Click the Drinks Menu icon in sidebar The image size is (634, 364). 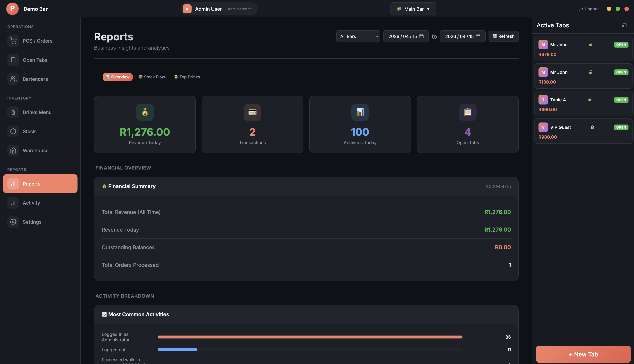coord(13,112)
